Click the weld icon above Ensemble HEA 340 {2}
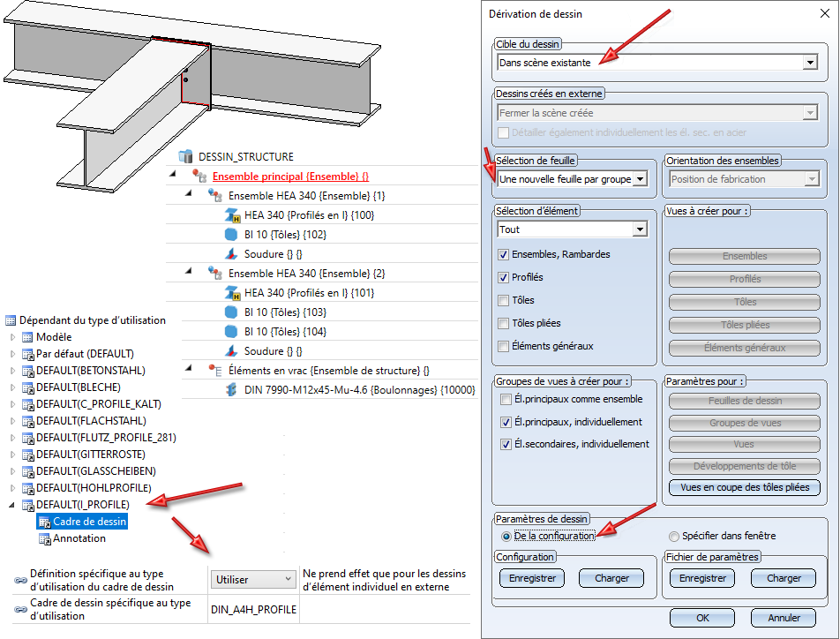The width and height of the screenshot is (840, 639). (231, 253)
